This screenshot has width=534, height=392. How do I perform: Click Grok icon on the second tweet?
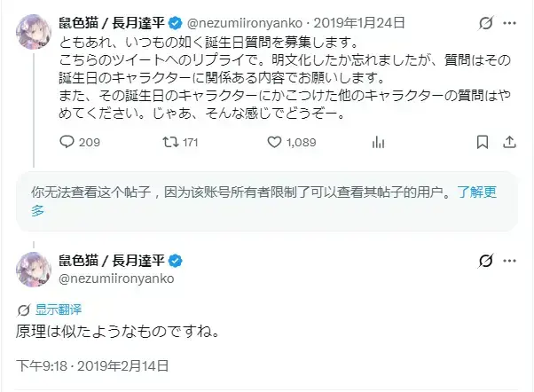(485, 261)
